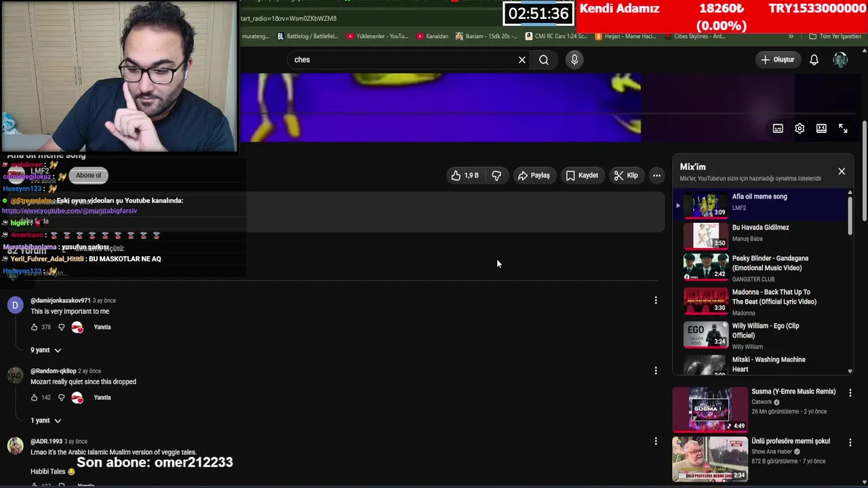Viewport: 868px width, 488px height.
Task: Show more bookmarks chevron
Action: pyautogui.click(x=790, y=37)
